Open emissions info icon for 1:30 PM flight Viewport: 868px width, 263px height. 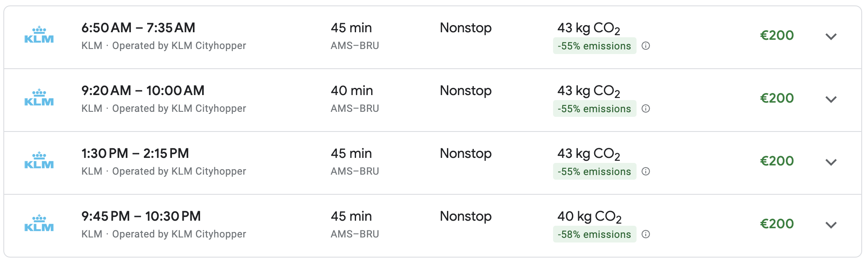click(646, 172)
